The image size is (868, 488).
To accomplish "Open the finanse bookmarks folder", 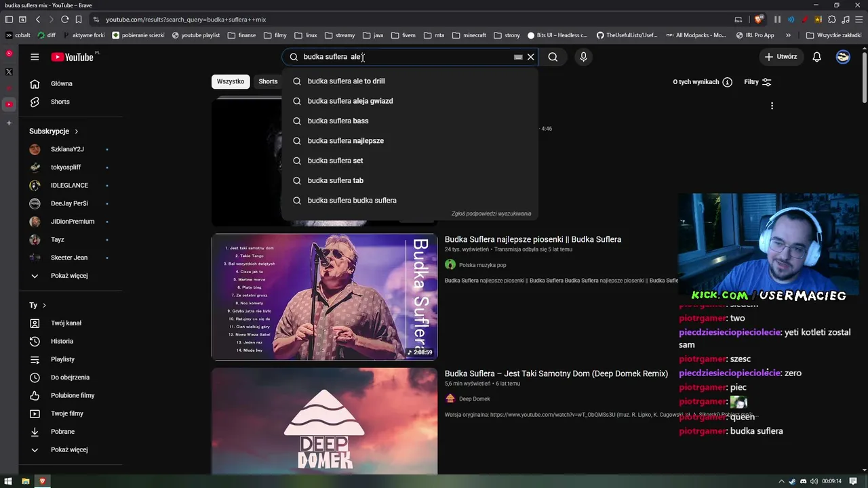I will pos(242,35).
